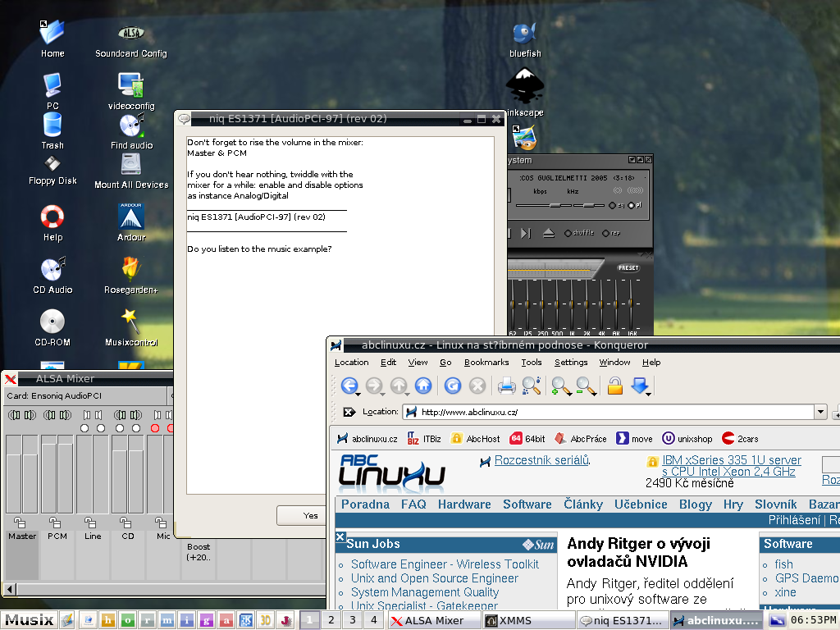840x630 pixels.
Task: Click the blue download arrow toolbar icon
Action: (x=640, y=386)
